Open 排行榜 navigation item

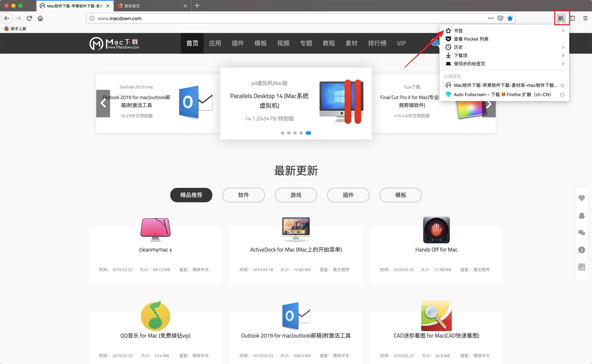point(377,43)
